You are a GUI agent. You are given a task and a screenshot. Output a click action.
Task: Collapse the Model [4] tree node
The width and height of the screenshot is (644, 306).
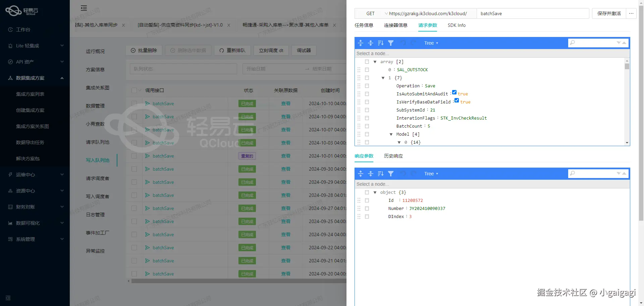[391, 134]
